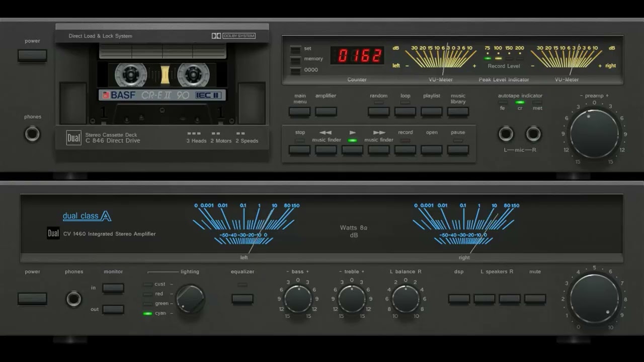Click the "Record Level" label
644x362 pixels.
click(504, 66)
